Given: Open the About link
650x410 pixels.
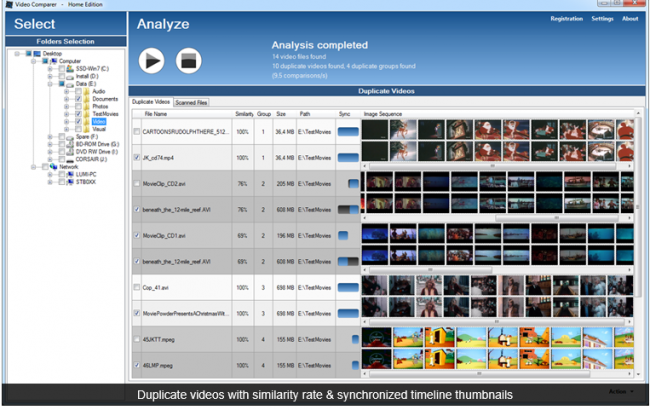Looking at the screenshot, I should [630, 19].
